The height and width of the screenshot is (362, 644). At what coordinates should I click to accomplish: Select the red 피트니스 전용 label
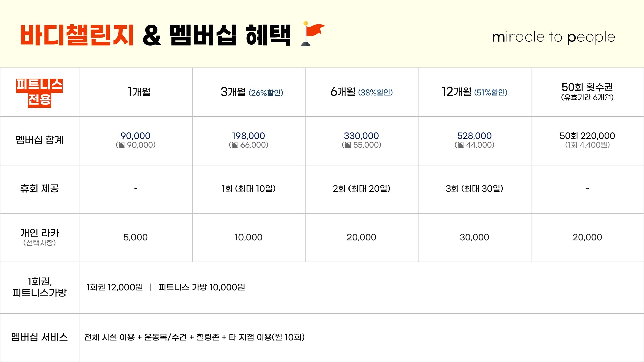click(x=40, y=92)
